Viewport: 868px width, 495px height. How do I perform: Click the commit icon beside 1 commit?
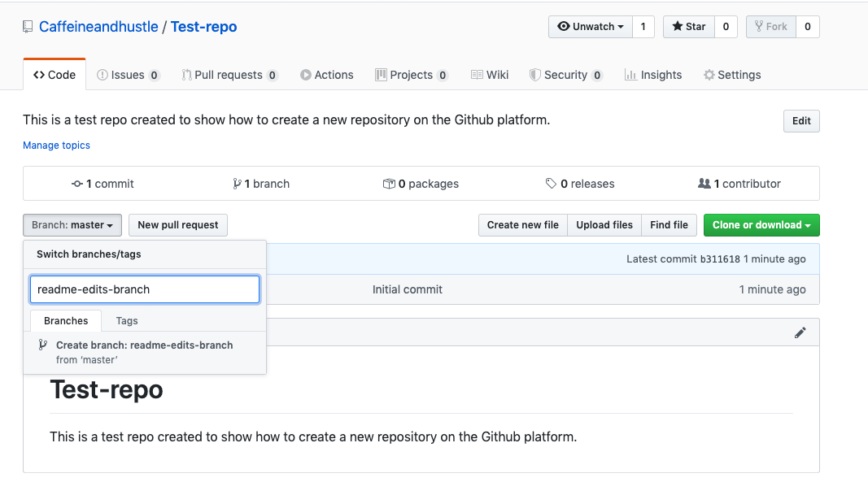pyautogui.click(x=77, y=184)
